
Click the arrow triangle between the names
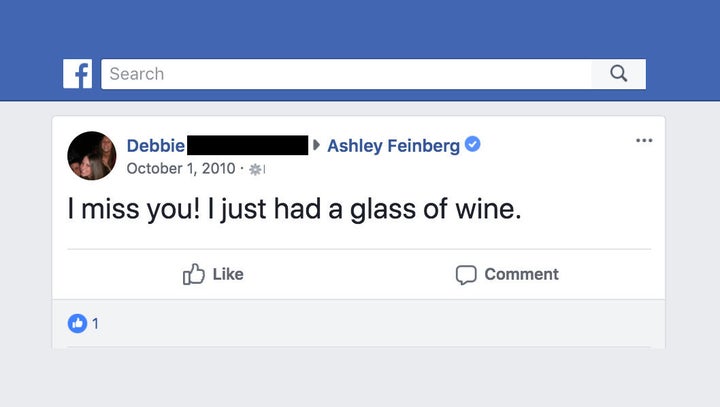click(x=316, y=145)
